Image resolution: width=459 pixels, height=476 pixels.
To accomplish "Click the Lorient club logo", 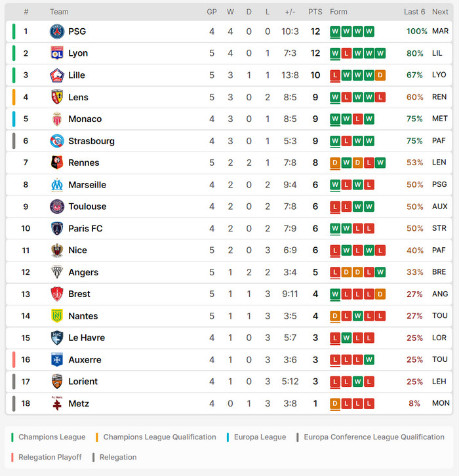I will 57,382.
